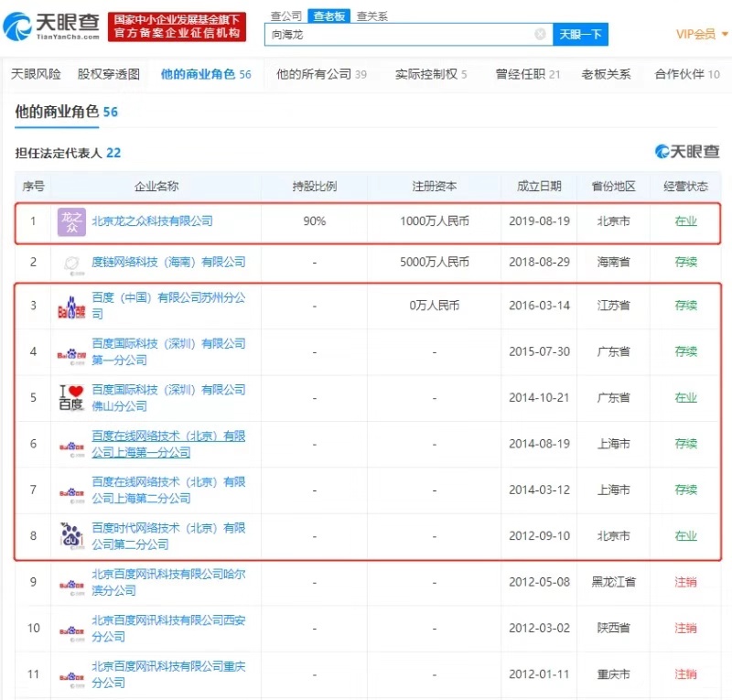Screen dimensions: 732x700
Task: Click the 江苏省 region cell
Action: [613, 306]
